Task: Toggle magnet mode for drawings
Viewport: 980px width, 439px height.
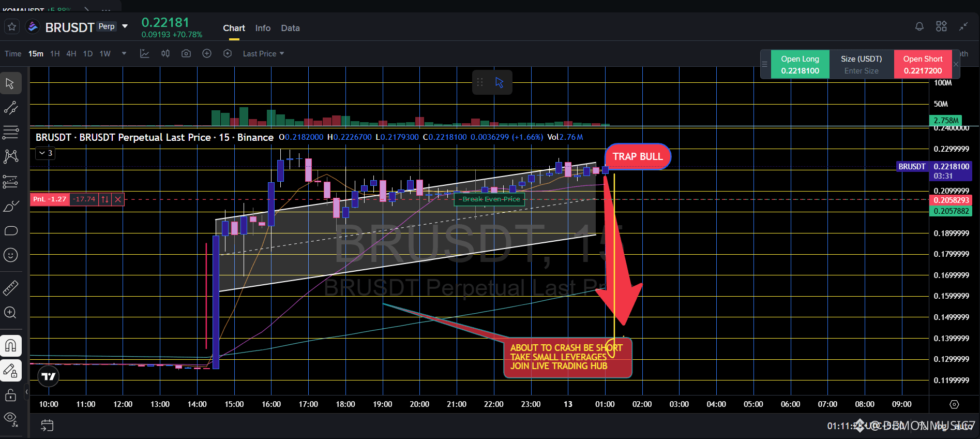Action: [x=10, y=345]
